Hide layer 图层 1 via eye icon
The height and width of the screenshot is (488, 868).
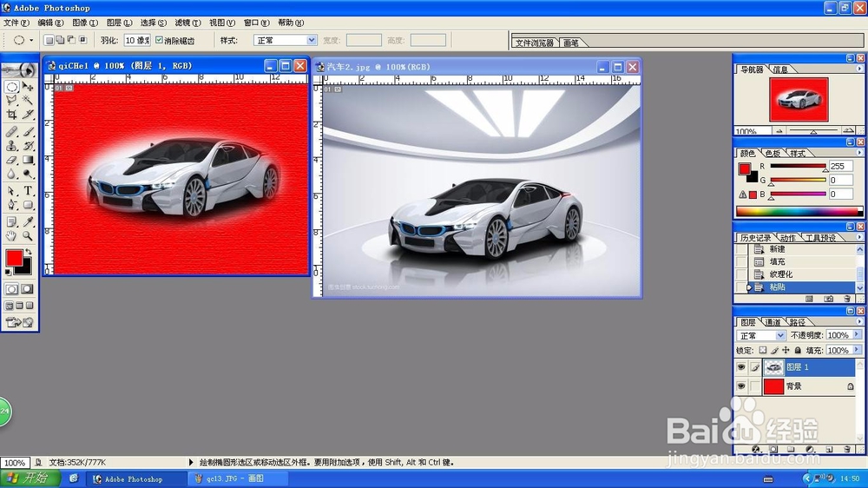tap(740, 367)
